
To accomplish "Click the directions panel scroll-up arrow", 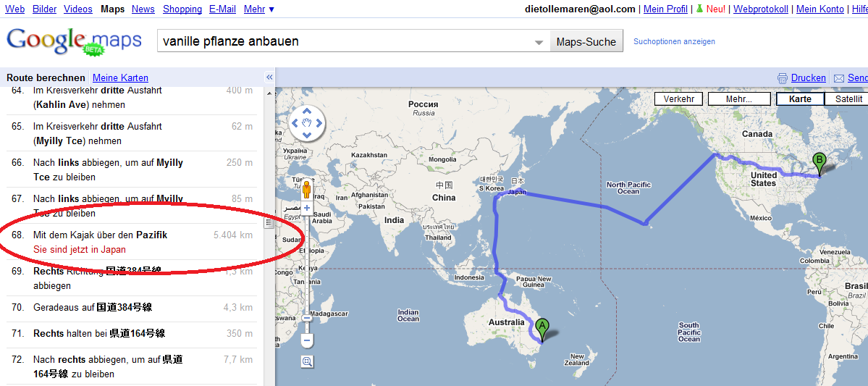I will (269, 92).
